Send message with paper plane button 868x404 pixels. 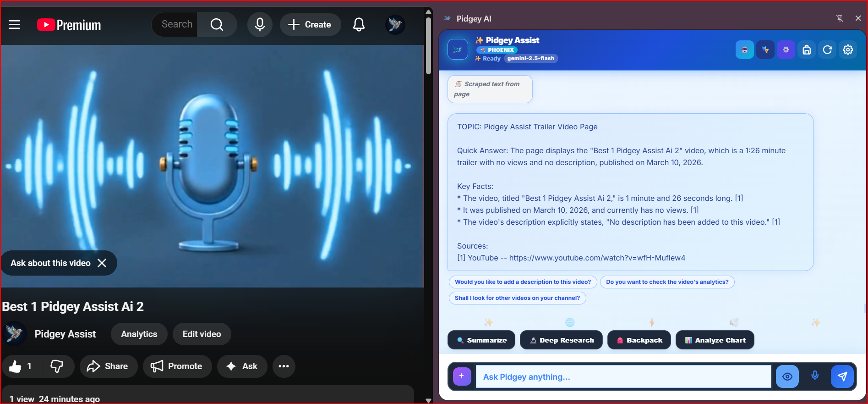click(842, 376)
